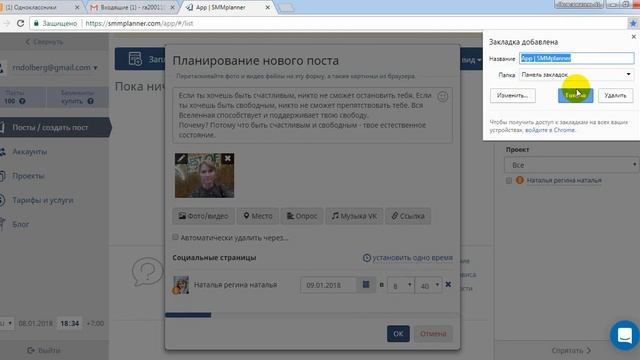The width and height of the screenshot is (640, 360).
Task: Click Скрипать expander at bottom right
Action: point(571,350)
